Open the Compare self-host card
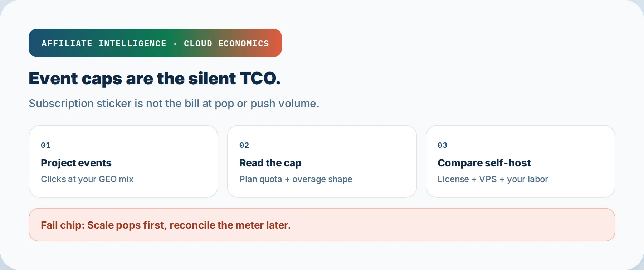This screenshot has height=270, width=644. click(521, 161)
